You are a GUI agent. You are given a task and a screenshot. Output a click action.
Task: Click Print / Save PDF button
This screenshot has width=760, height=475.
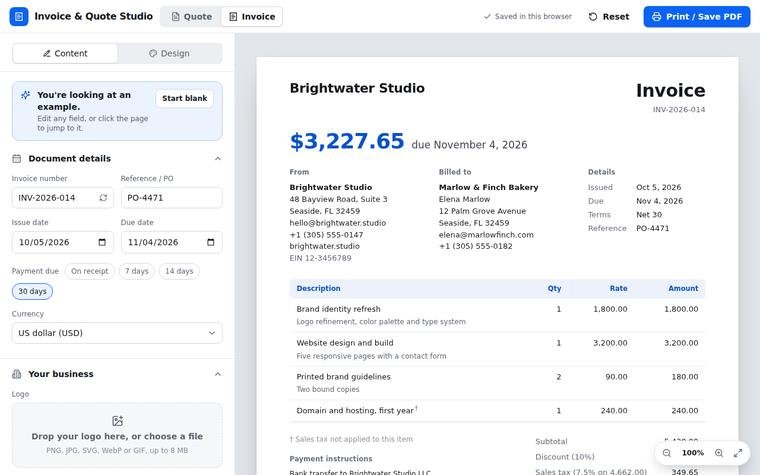697,16
